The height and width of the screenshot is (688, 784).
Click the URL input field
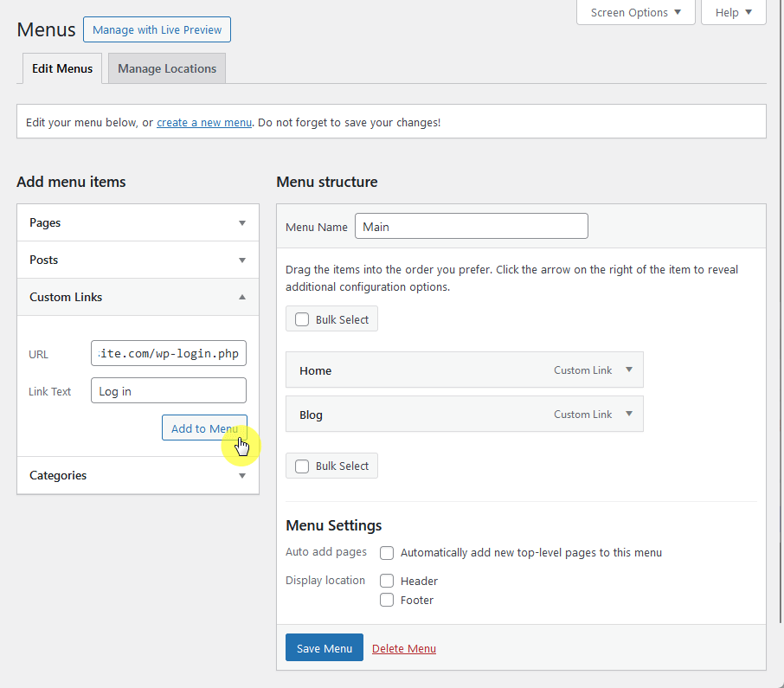click(169, 353)
